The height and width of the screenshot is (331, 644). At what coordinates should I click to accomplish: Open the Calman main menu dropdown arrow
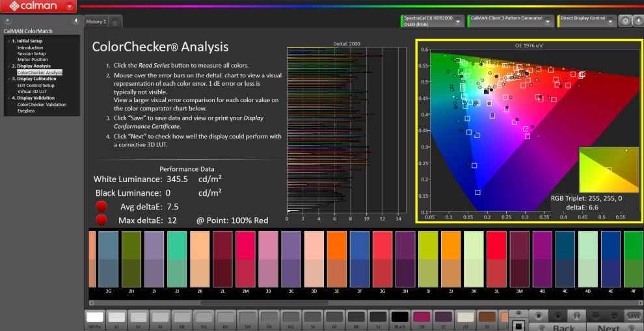click(70, 6)
